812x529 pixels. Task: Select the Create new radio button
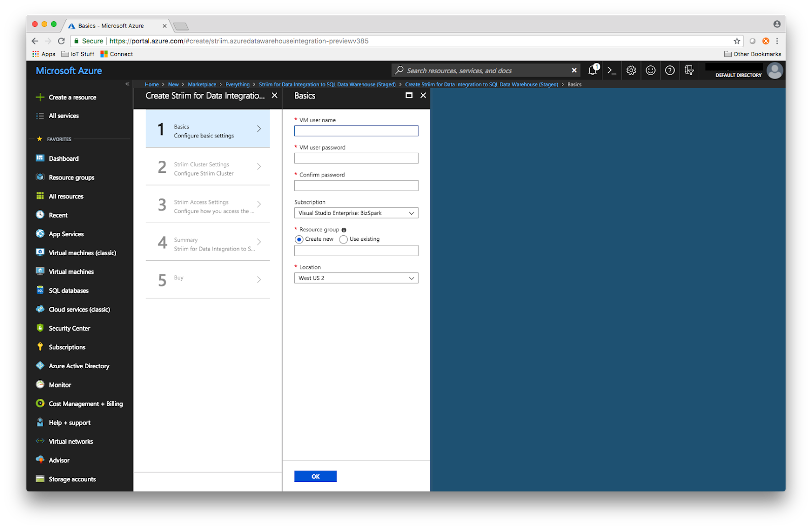(x=299, y=239)
